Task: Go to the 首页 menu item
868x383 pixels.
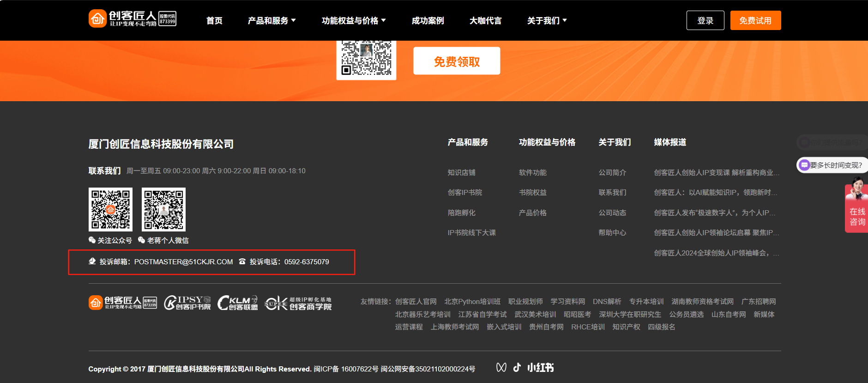Action: (214, 21)
